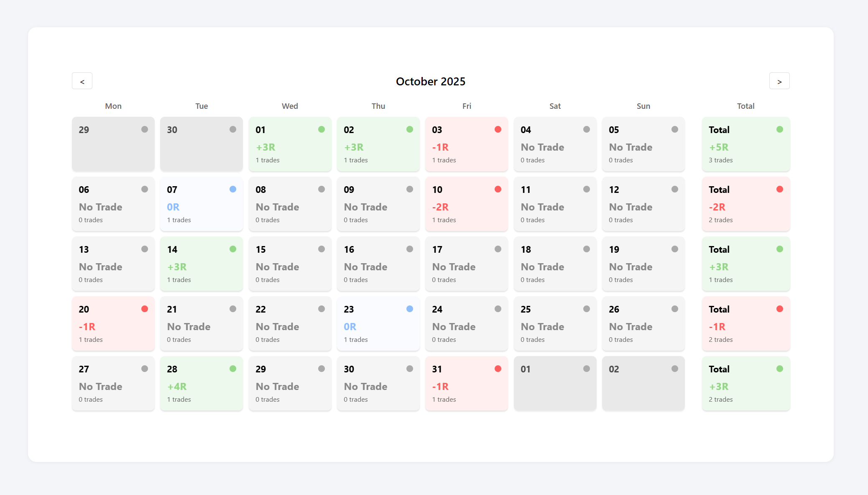Image resolution: width=868 pixels, height=495 pixels.
Task: Select the Total column header
Action: point(746,106)
